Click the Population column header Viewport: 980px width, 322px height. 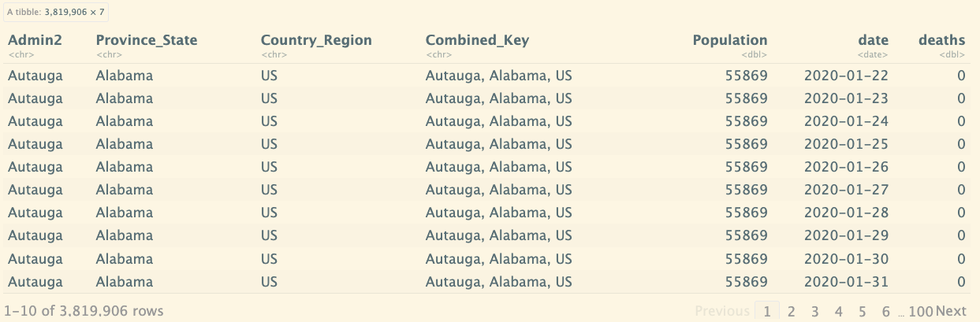(x=729, y=40)
